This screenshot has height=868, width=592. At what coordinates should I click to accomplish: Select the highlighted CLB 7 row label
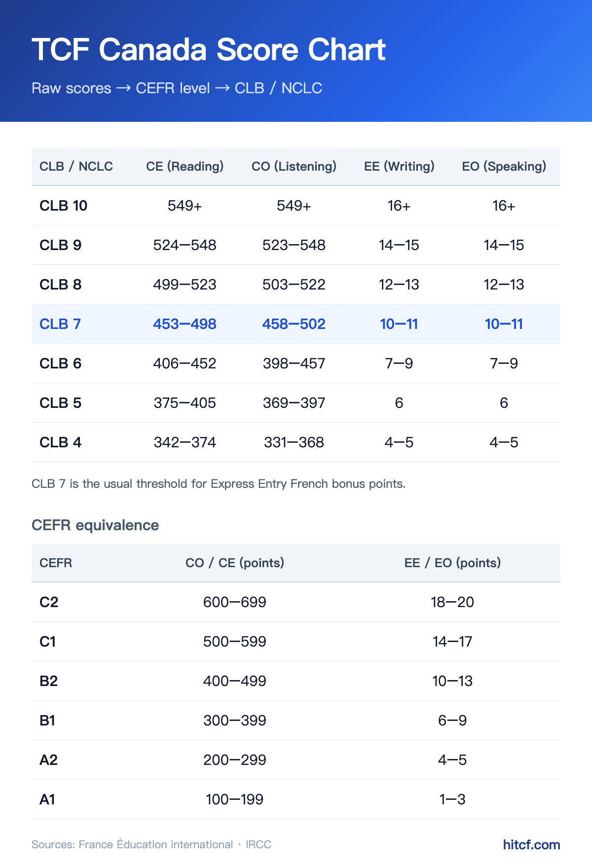[x=60, y=324]
